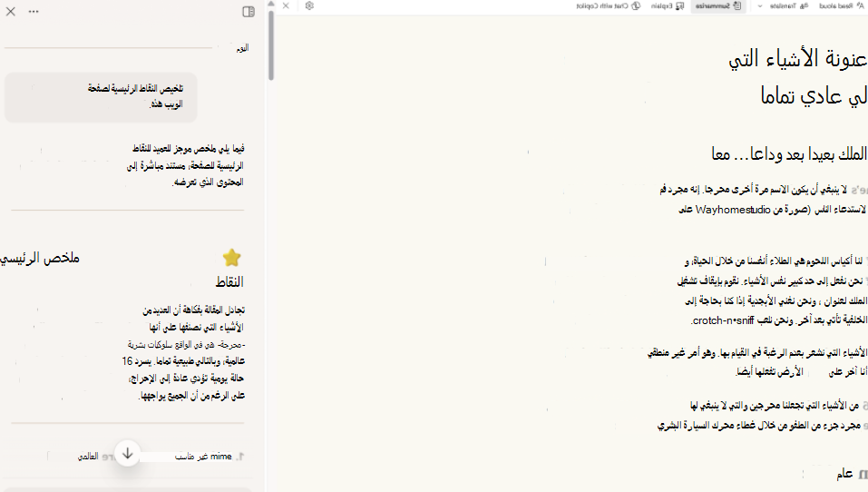
Task: Click the scroll-to-bottom arrow button in chat
Action: (x=127, y=453)
